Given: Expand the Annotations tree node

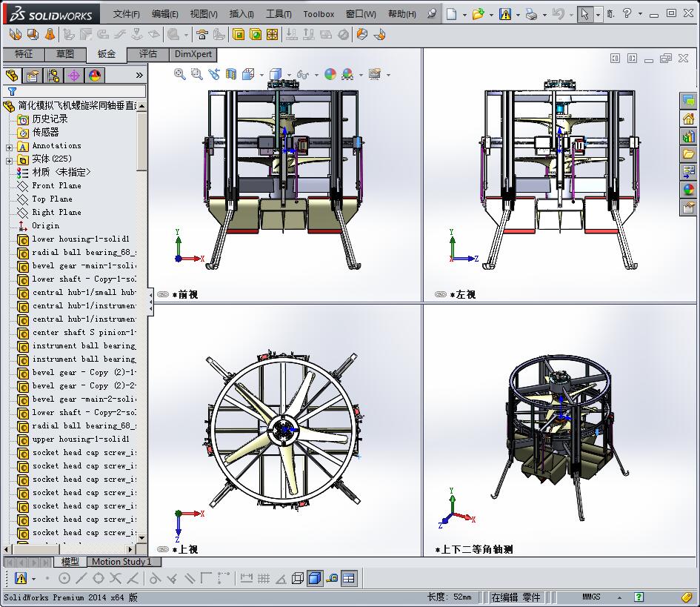Looking at the screenshot, I should point(9,146).
